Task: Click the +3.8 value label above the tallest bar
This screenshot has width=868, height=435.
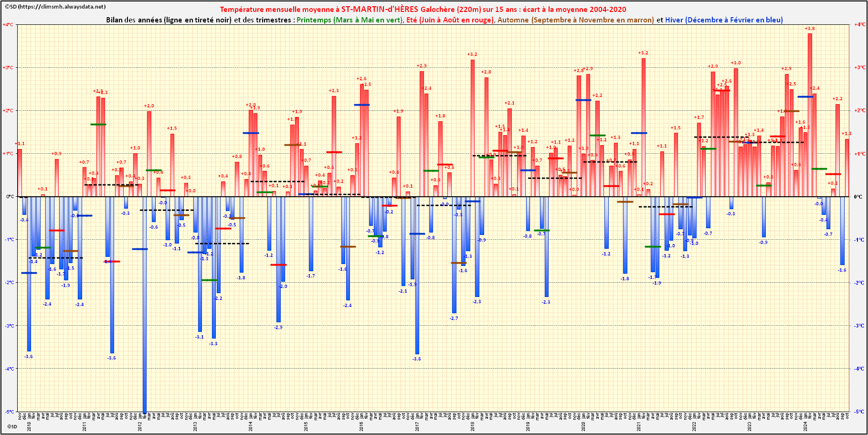Action: point(810,29)
